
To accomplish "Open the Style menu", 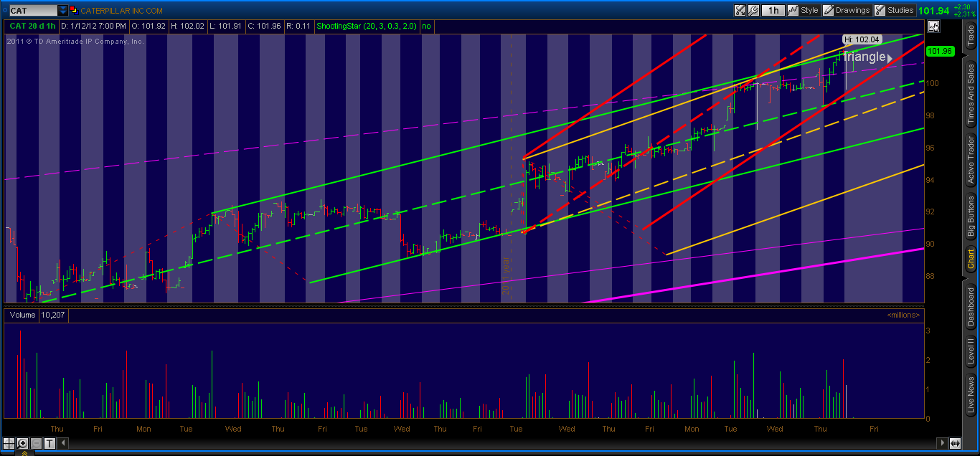I will coord(804,10).
